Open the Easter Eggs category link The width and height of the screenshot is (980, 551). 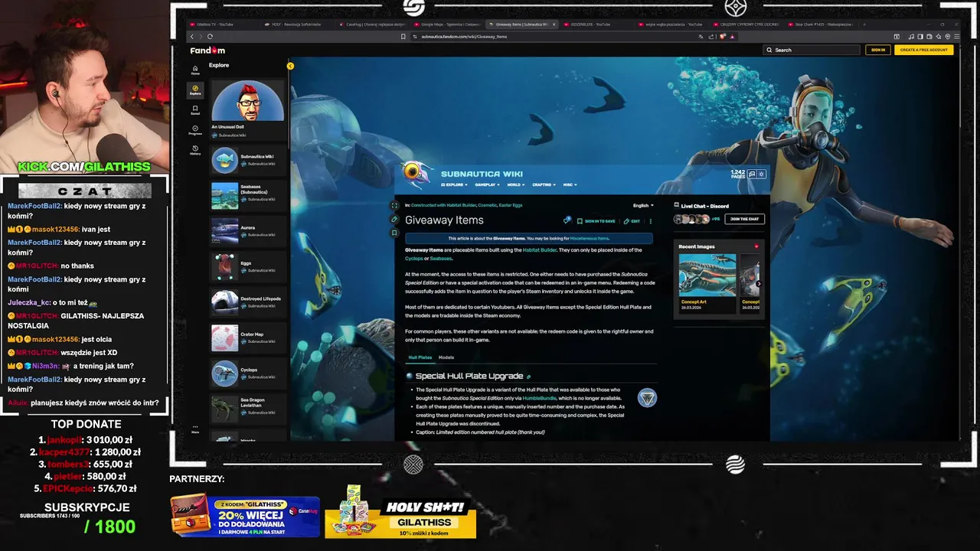click(x=509, y=205)
